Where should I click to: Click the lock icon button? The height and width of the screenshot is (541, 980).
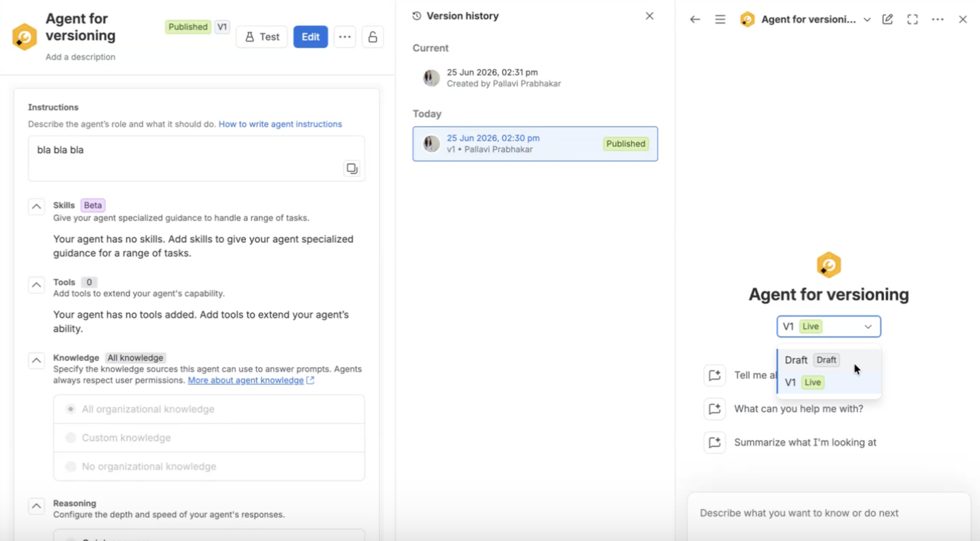pyautogui.click(x=372, y=37)
